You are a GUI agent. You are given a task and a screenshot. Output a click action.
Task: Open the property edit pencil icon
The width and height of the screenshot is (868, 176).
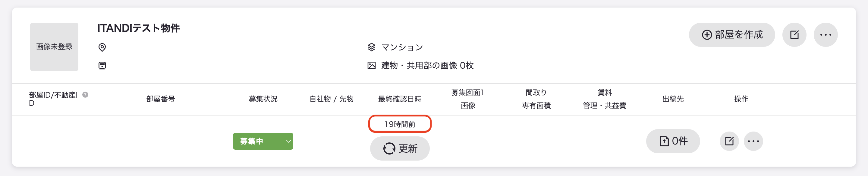point(794,35)
